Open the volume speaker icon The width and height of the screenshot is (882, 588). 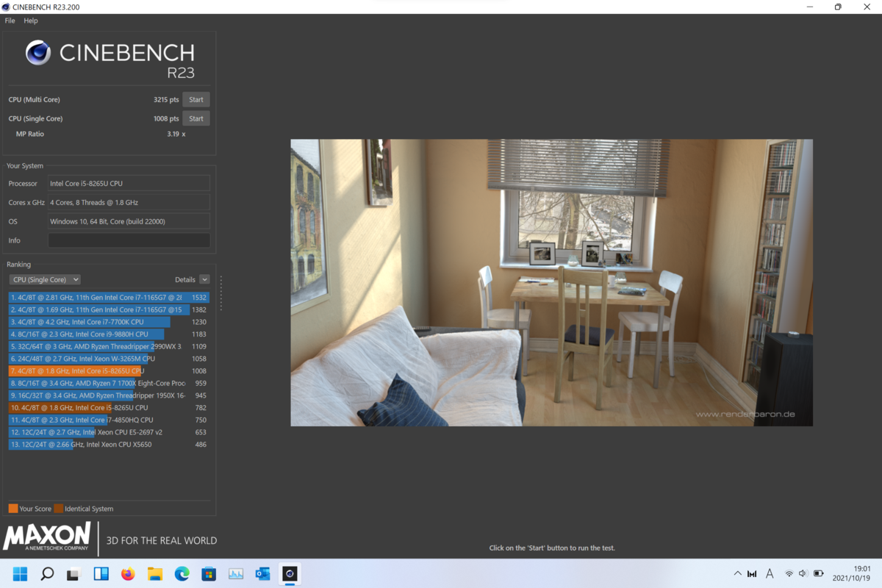(x=803, y=573)
